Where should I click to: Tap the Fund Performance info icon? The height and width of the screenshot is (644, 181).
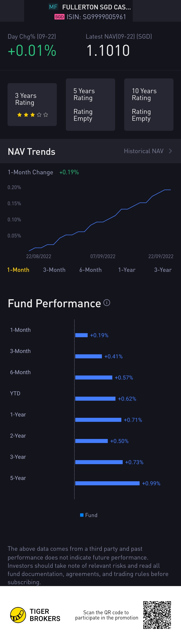107,303
